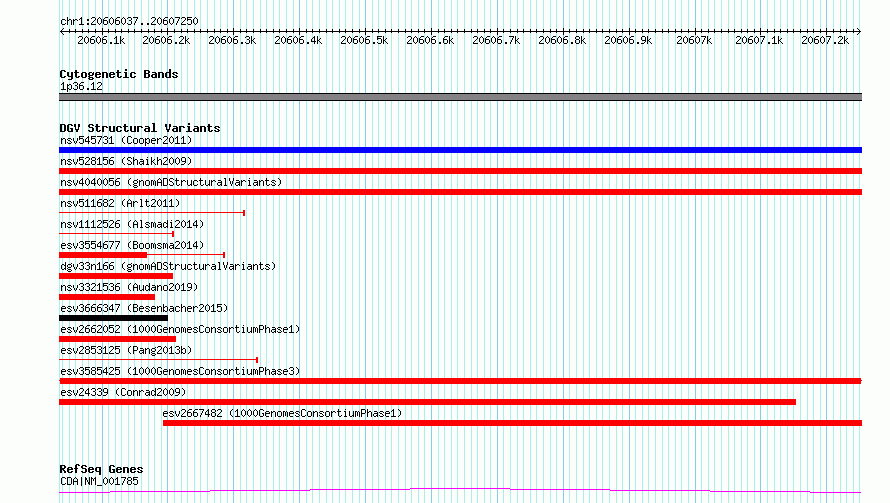Open dgv33n166 (gnomADStructuralVariants) label
The width and height of the screenshot is (890, 503).
(168, 266)
